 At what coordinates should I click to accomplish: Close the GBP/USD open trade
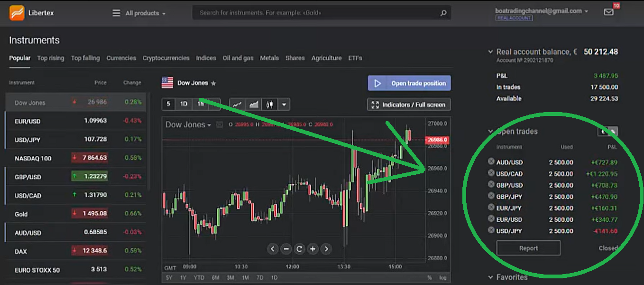(x=491, y=184)
